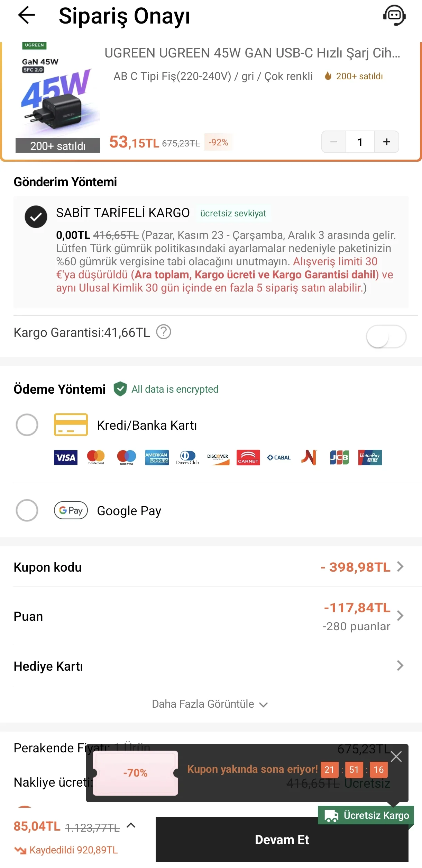Enable the Kargo Garantisi switch
The height and width of the screenshot is (868, 422).
386,336
